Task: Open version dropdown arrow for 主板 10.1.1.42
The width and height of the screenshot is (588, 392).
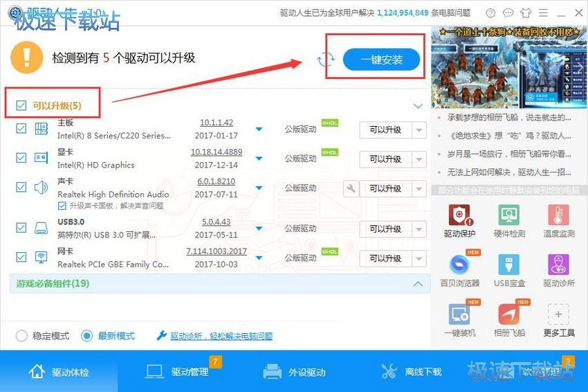Action: [259, 129]
